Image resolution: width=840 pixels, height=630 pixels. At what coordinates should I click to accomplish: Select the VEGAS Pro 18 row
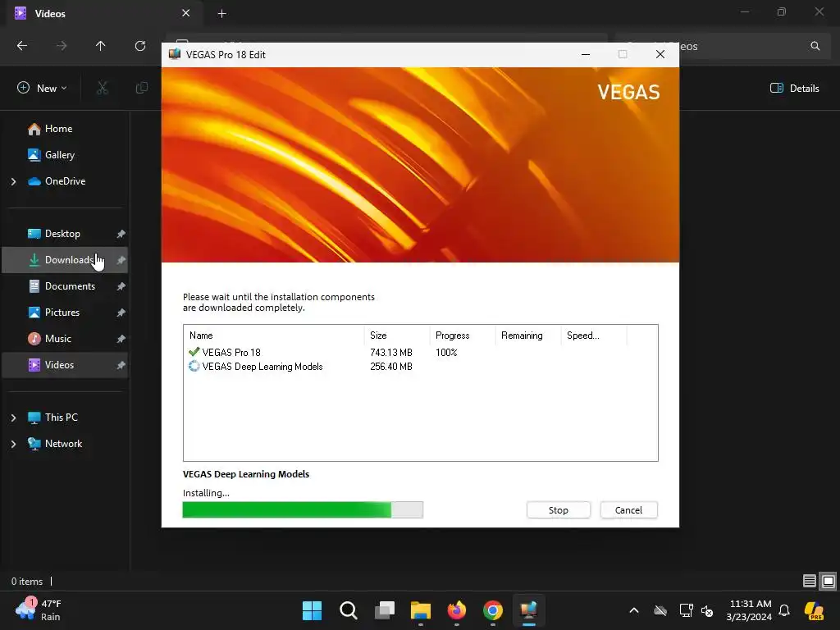pos(420,353)
